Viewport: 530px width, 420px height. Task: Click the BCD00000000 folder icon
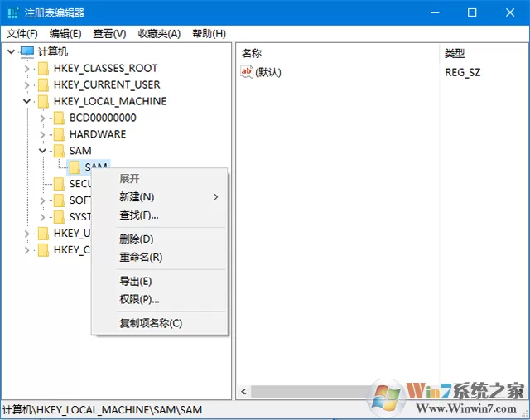tap(59, 118)
